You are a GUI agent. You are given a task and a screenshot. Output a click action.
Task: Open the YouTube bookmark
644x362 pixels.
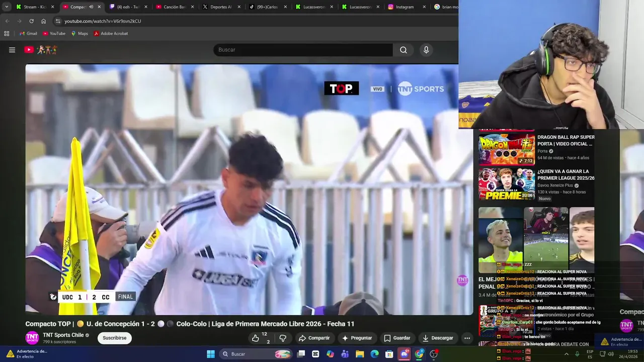54,34
